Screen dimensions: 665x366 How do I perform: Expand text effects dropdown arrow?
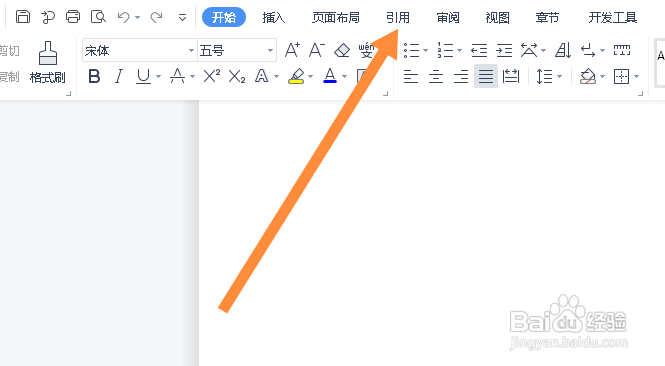click(x=277, y=77)
